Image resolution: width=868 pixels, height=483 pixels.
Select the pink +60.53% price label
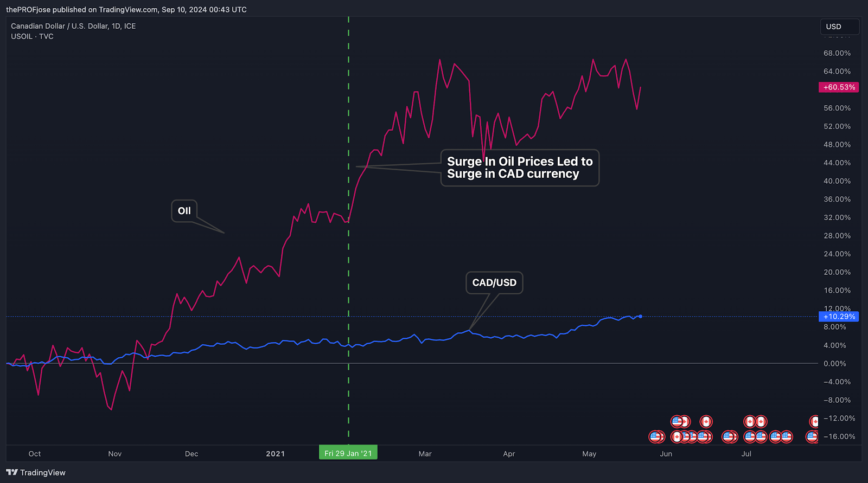pos(839,87)
